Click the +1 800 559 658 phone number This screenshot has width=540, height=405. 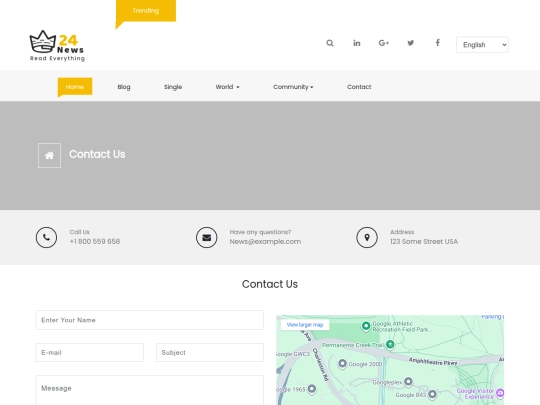[95, 241]
